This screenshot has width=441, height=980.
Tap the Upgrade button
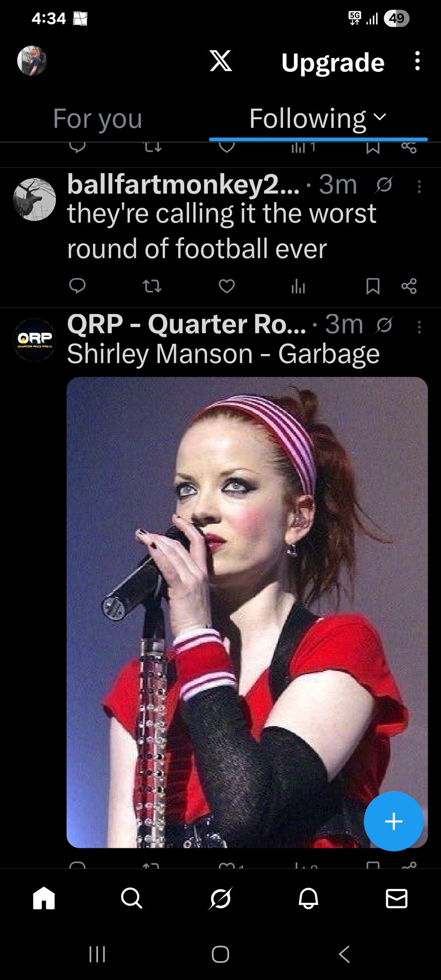click(x=333, y=63)
